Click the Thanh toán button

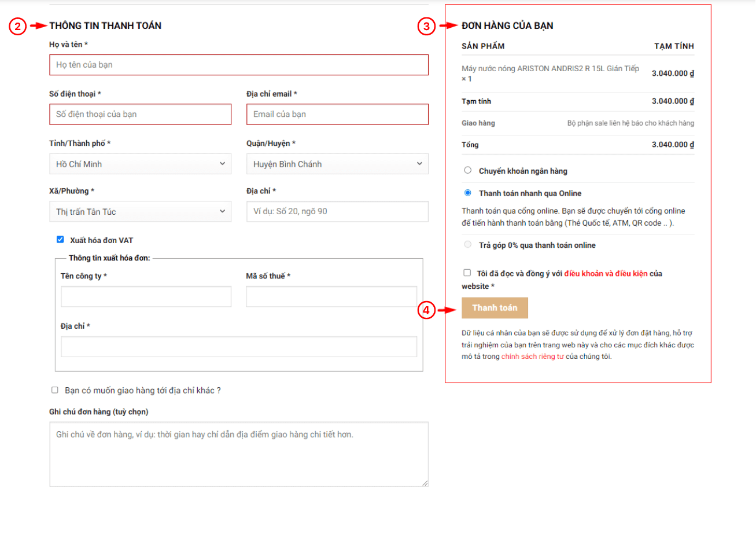(x=495, y=308)
